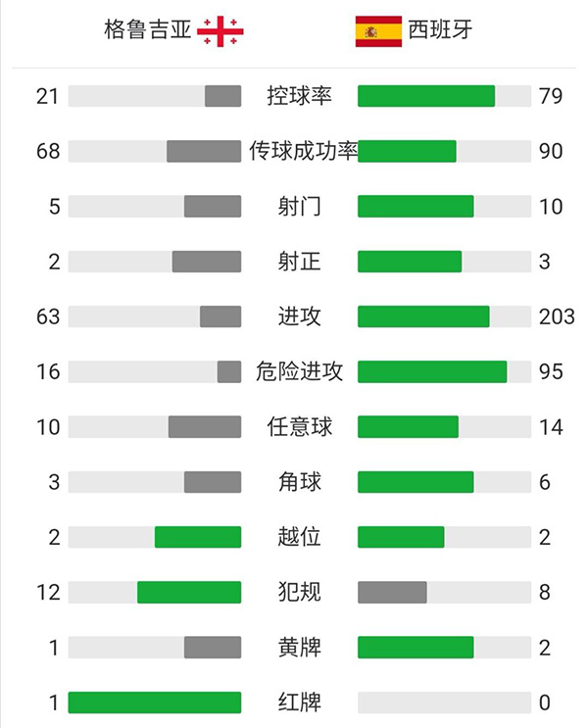Click Georgia's green 犯规 bar
The width and height of the screenshot is (588, 728).
point(189,592)
